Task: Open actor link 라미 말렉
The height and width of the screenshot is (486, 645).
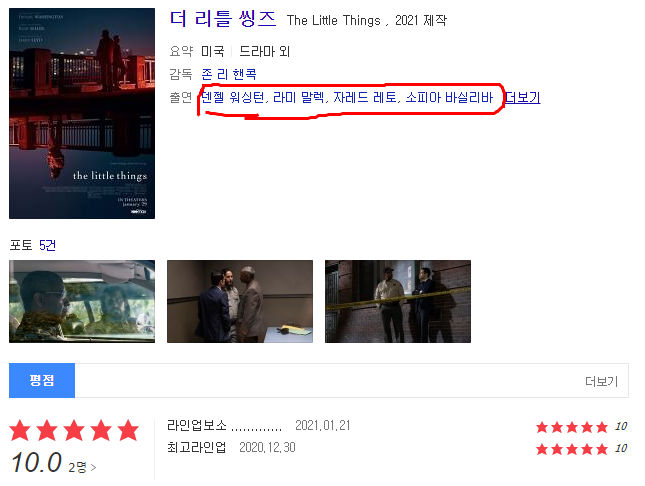Action: click(299, 98)
